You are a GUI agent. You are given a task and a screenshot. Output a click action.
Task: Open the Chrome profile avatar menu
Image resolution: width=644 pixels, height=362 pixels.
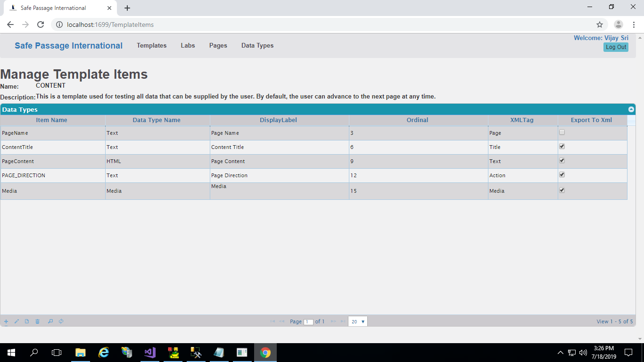(x=619, y=25)
